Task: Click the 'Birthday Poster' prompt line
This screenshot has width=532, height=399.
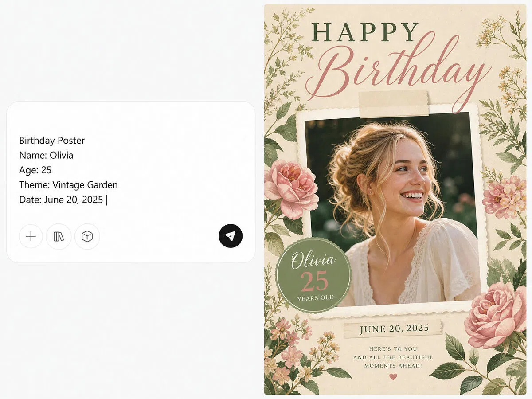Action: click(52, 141)
